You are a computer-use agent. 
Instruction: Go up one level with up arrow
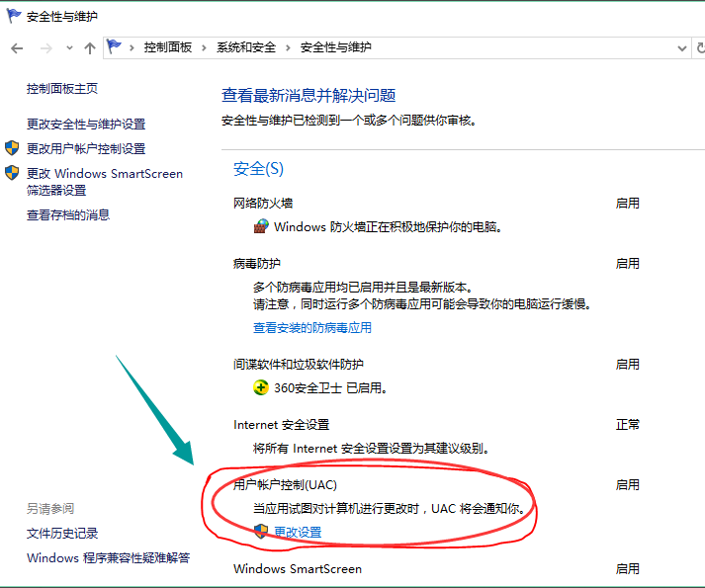pyautogui.click(x=90, y=47)
